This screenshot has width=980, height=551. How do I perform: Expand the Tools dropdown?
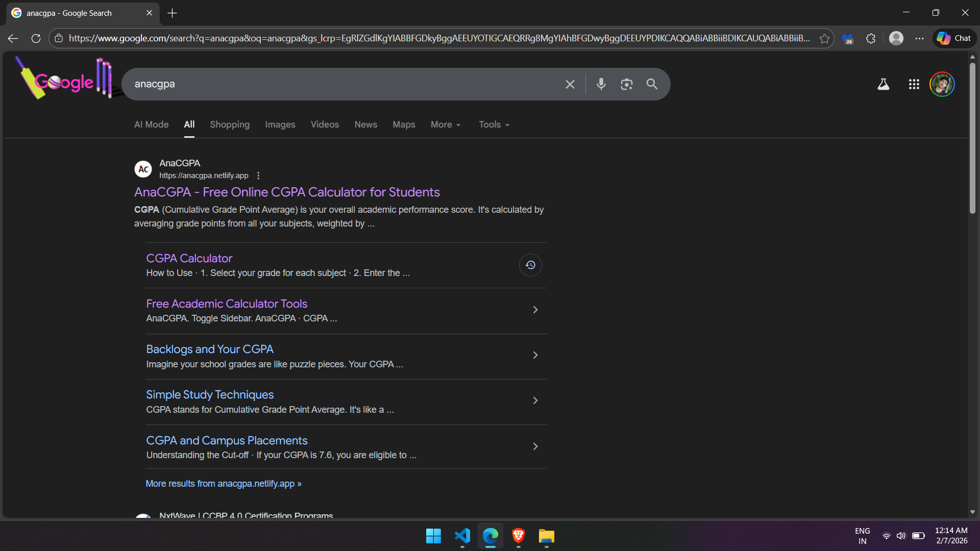pos(494,124)
